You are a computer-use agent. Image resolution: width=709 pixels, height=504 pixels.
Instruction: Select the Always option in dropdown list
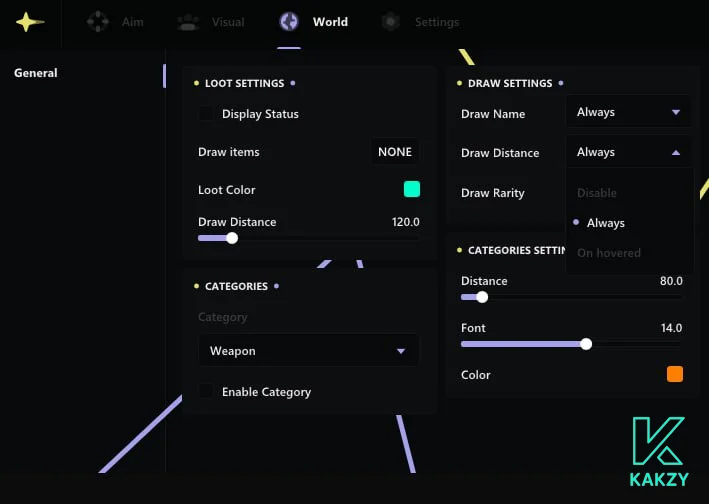(606, 223)
